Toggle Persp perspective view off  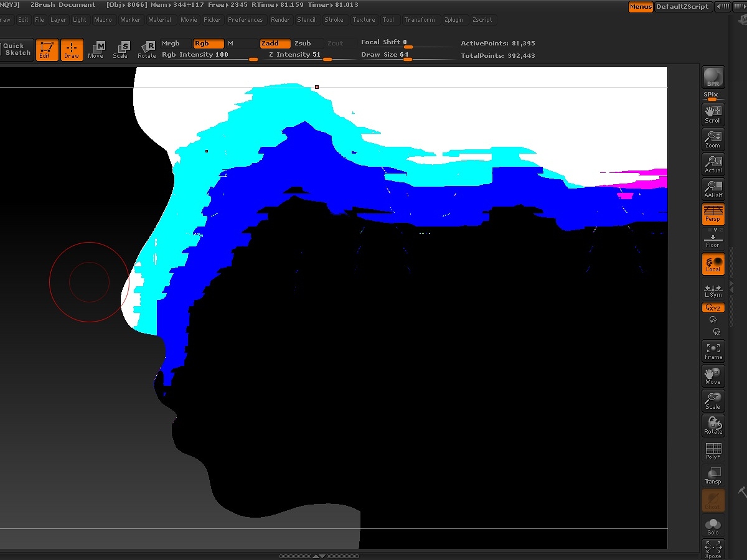coord(713,213)
